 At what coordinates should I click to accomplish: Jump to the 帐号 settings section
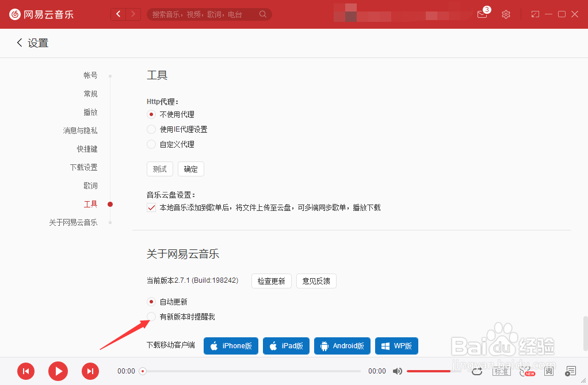(90, 75)
